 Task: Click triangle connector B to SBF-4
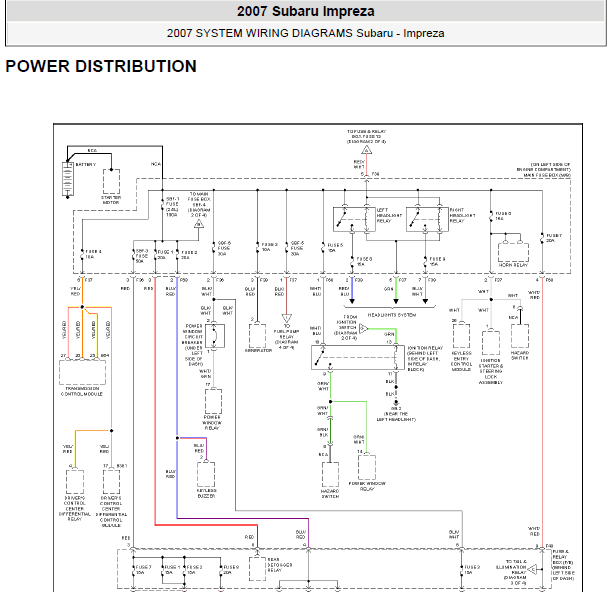[199, 224]
